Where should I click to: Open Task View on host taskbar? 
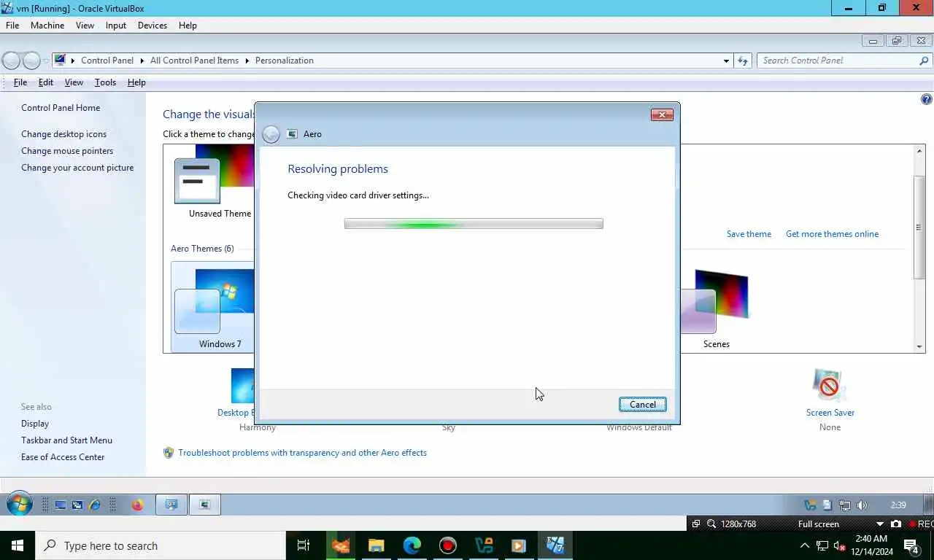(x=304, y=545)
